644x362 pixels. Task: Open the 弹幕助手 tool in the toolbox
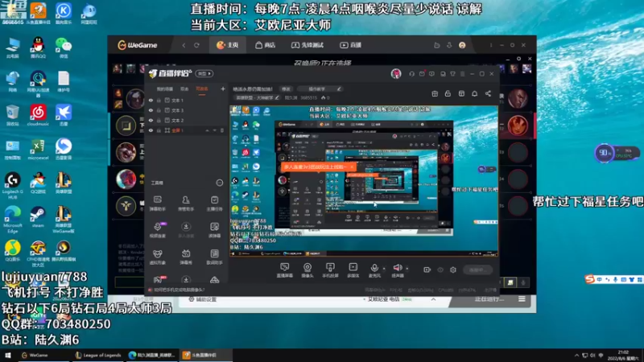tap(157, 204)
